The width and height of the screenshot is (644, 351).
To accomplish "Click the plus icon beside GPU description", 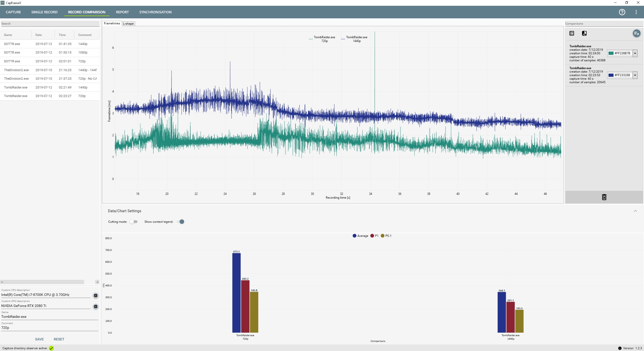I will click(96, 306).
